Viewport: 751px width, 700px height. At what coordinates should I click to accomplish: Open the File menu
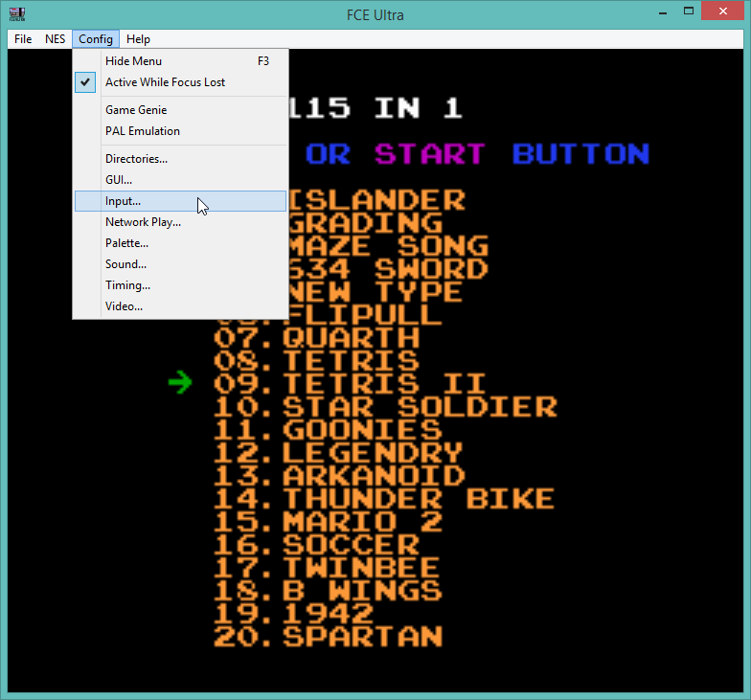click(x=23, y=39)
